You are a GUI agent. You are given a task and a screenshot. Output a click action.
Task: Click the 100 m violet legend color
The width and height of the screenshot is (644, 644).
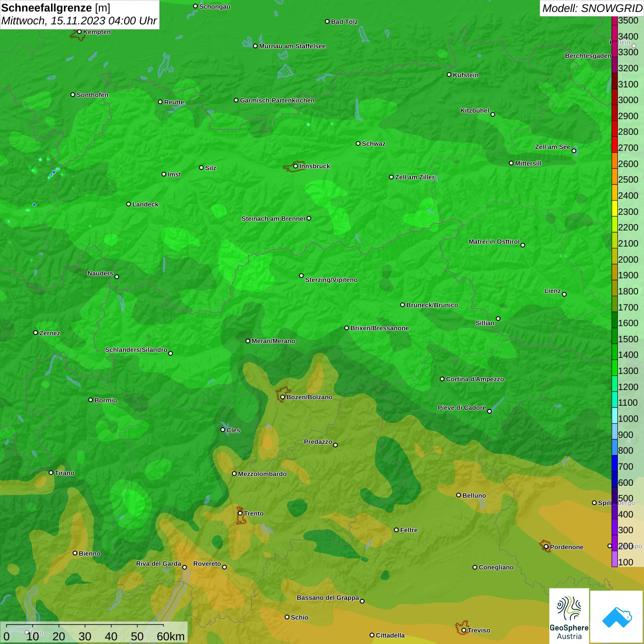614,559
